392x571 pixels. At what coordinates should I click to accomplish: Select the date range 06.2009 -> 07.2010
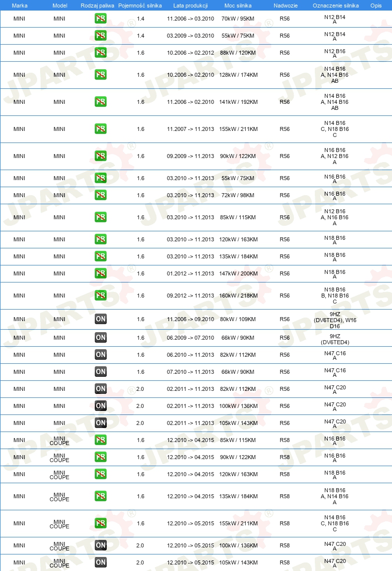[190, 338]
